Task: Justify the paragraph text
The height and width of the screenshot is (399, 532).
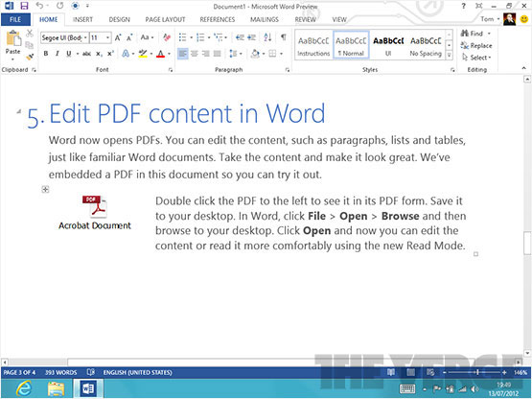Action: [x=218, y=54]
